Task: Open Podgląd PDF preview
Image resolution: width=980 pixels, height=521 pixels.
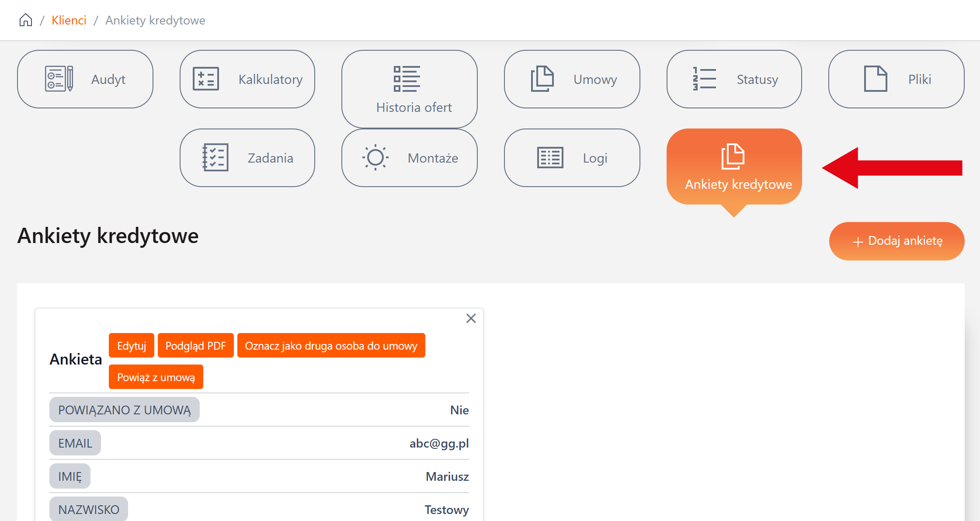Action: 195,346
